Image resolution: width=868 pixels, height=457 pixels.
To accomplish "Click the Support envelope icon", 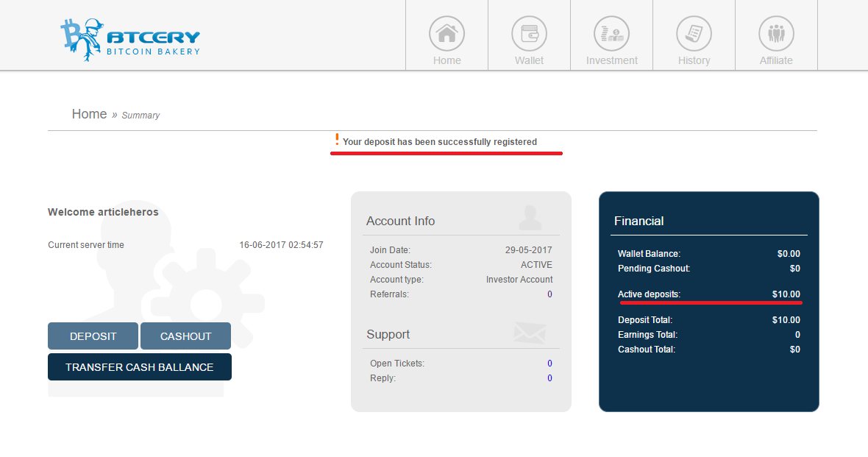I will [x=530, y=333].
